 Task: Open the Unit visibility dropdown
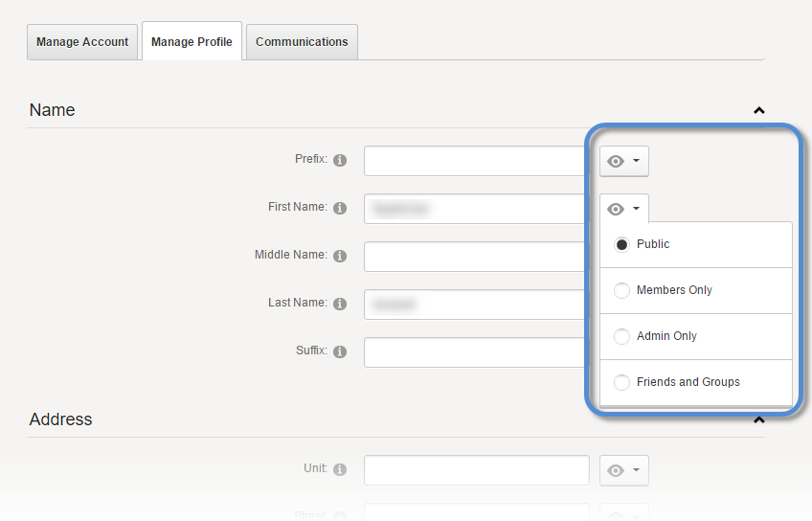click(x=624, y=470)
